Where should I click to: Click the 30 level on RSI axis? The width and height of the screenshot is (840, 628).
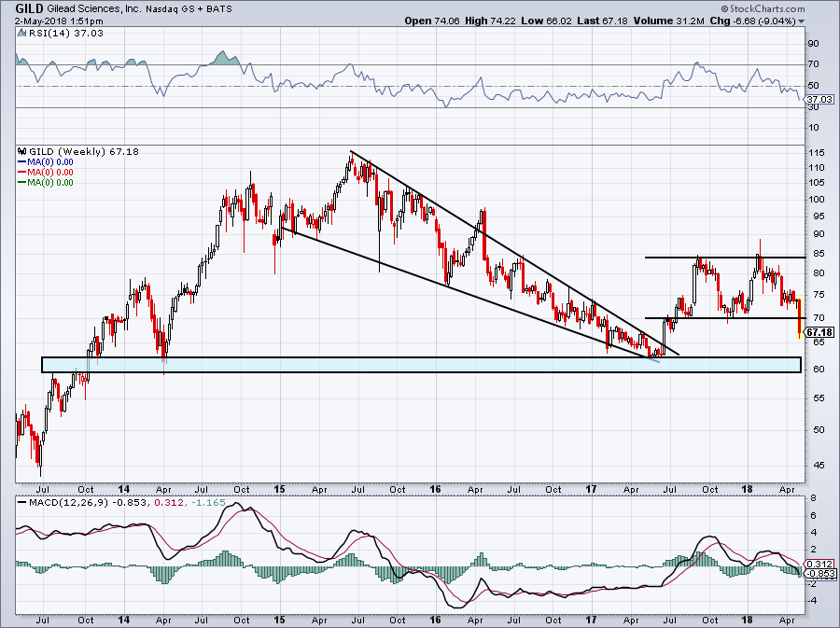point(814,107)
